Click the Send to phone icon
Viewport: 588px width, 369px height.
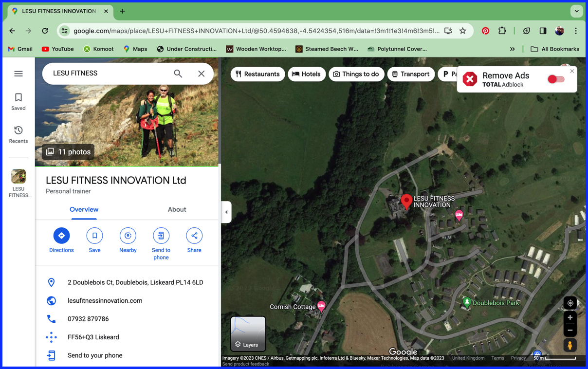coord(161,236)
